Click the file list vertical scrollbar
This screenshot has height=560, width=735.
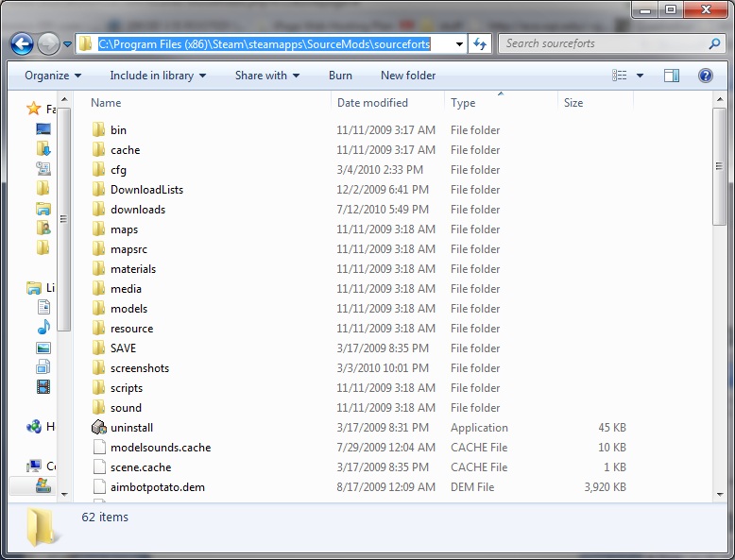(722, 283)
